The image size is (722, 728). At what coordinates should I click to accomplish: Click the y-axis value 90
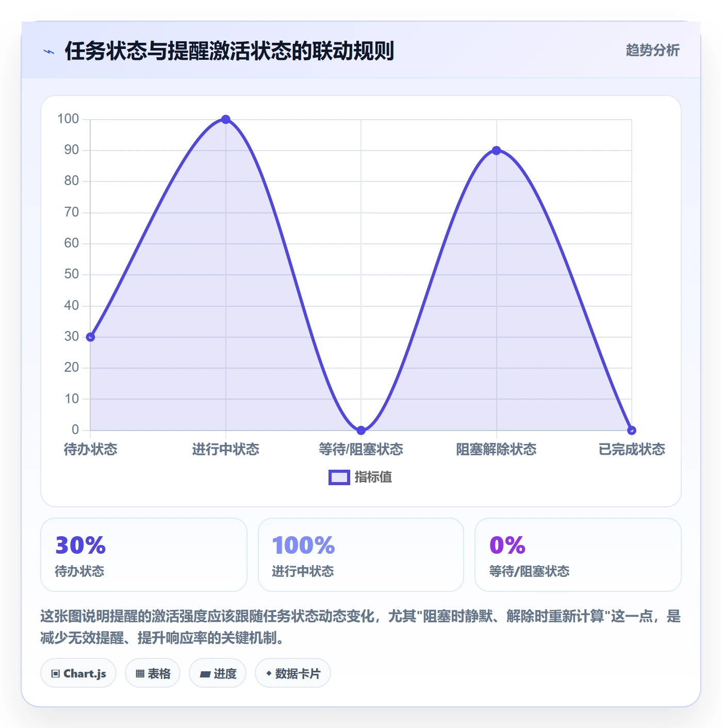[x=72, y=150]
